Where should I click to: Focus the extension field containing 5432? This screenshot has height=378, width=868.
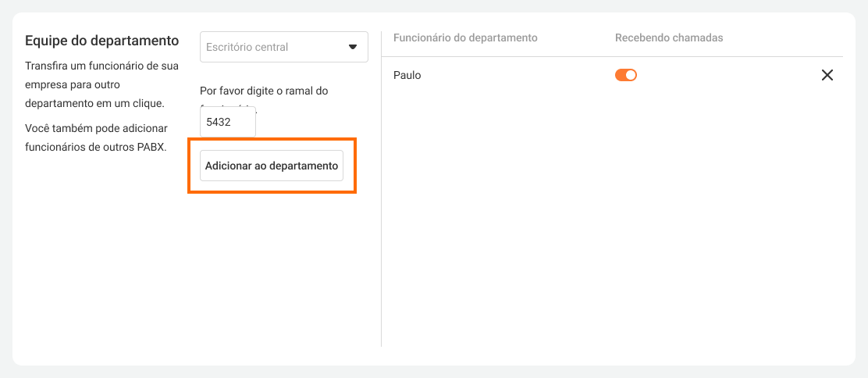[227, 122]
